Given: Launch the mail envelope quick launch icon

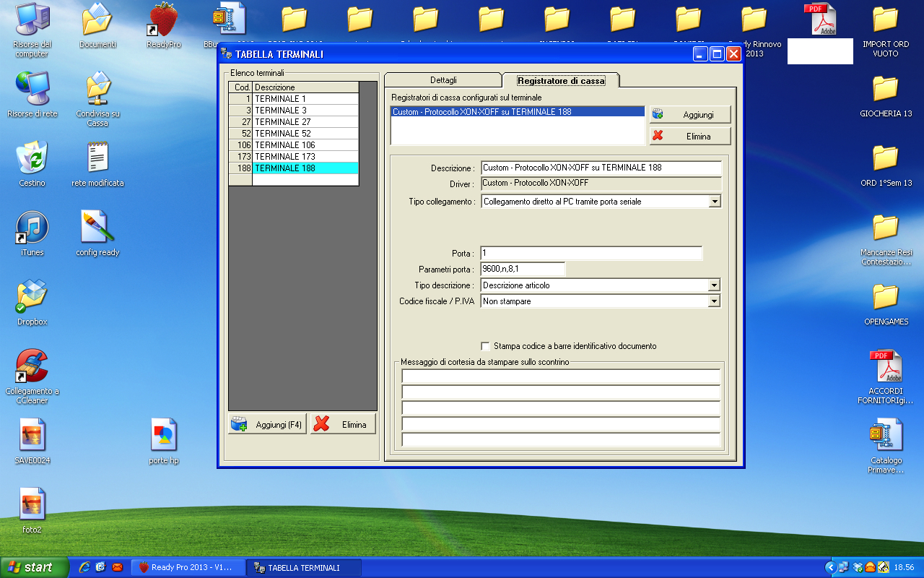Looking at the screenshot, I should tap(118, 567).
